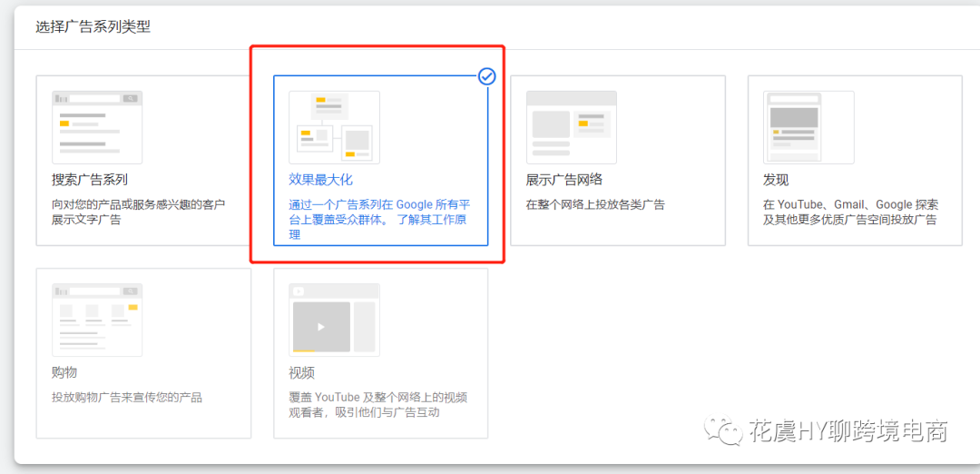This screenshot has width=980, height=474.
Task: Select the 搜索广告系列 illustration thumbnail
Action: pyautogui.click(x=97, y=127)
